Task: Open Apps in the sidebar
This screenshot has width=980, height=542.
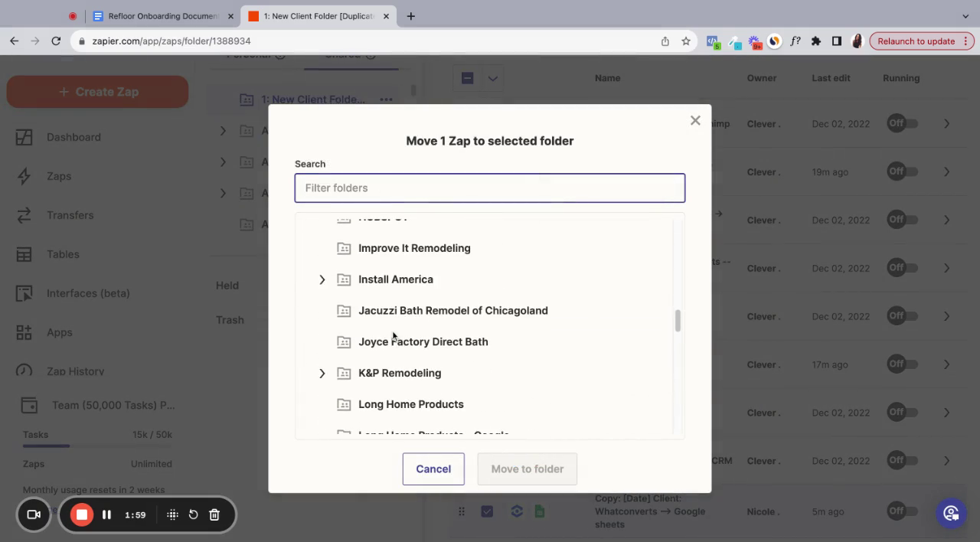Action: click(59, 332)
